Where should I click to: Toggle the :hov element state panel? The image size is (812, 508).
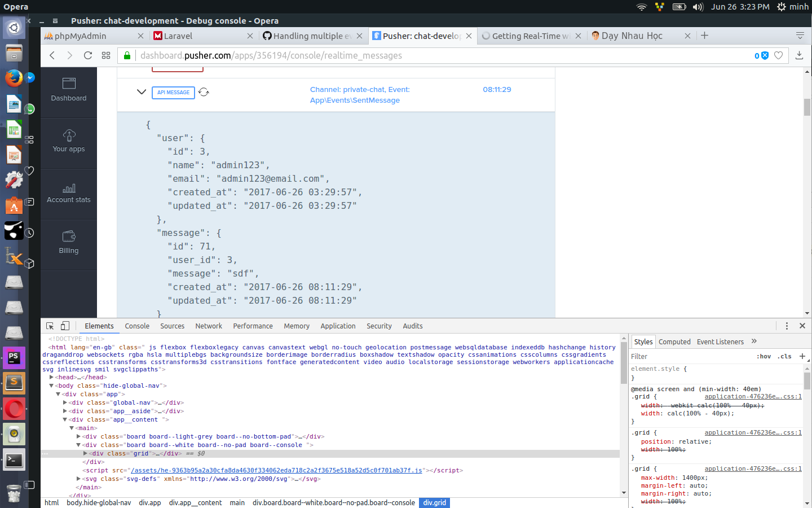tap(764, 357)
